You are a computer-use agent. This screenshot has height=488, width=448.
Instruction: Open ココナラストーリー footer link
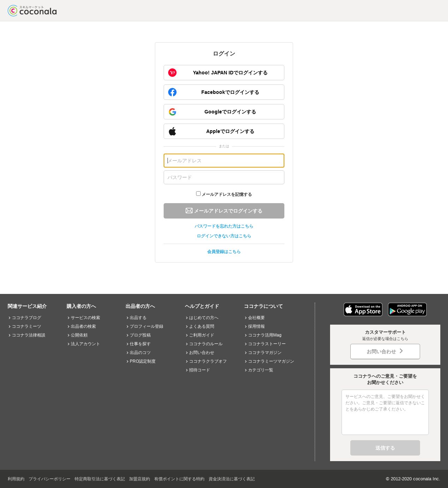click(x=267, y=344)
